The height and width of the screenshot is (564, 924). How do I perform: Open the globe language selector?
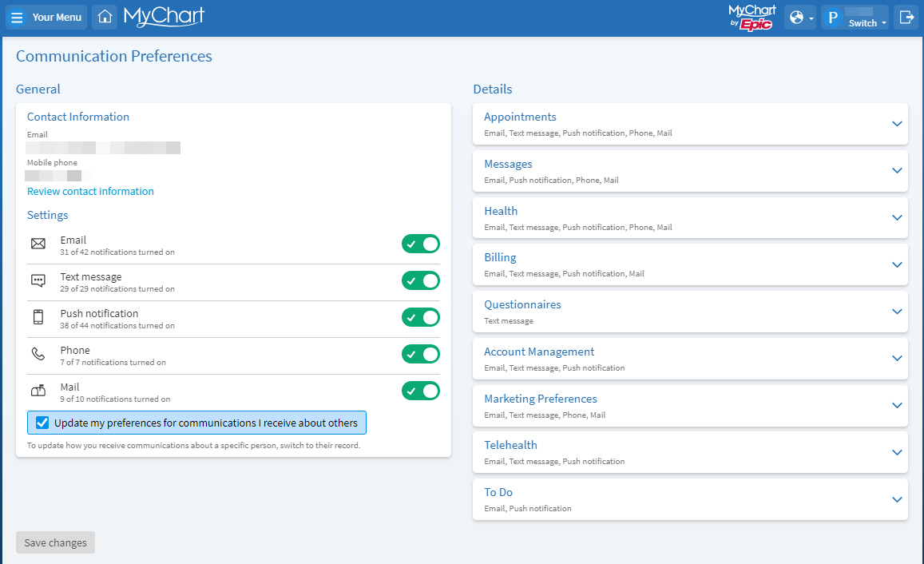pyautogui.click(x=799, y=17)
